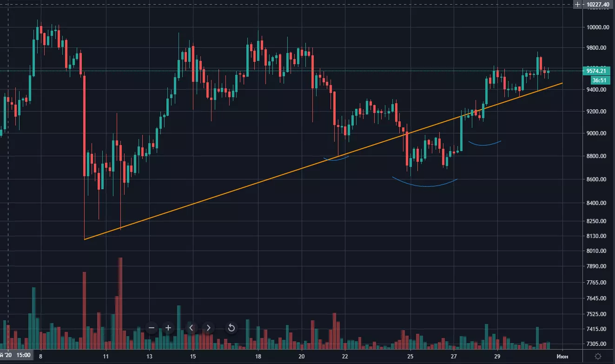Click the 8600.00 level on price scale
This screenshot has height=364, width=615.
[597, 179]
